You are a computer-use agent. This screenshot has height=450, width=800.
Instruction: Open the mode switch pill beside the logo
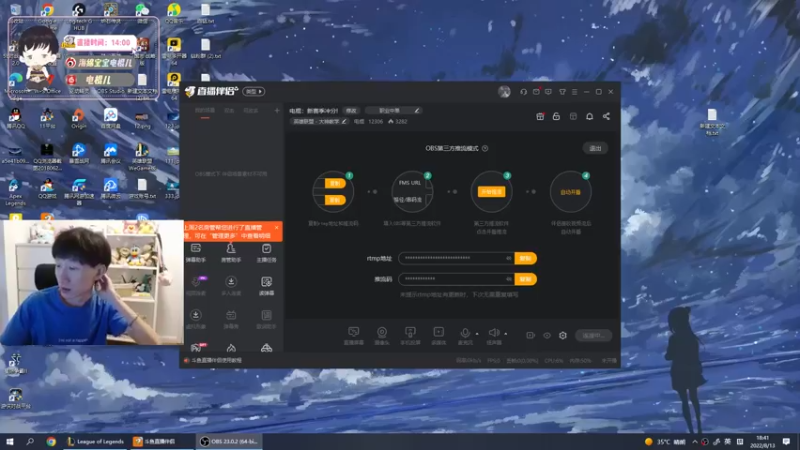(254, 92)
